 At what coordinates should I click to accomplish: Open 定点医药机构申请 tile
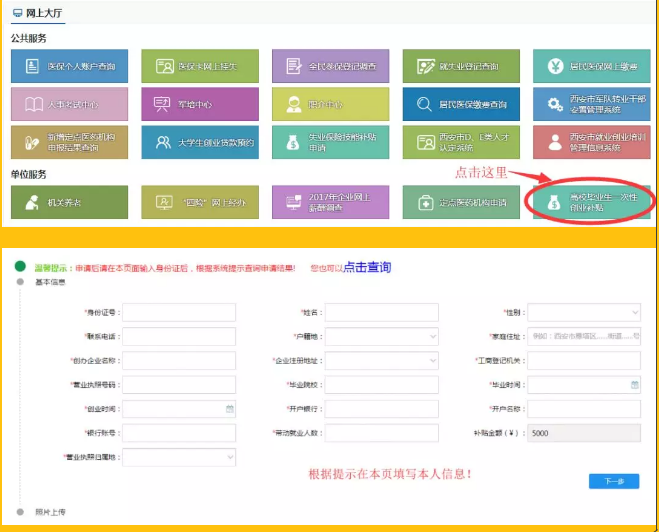[x=461, y=202]
